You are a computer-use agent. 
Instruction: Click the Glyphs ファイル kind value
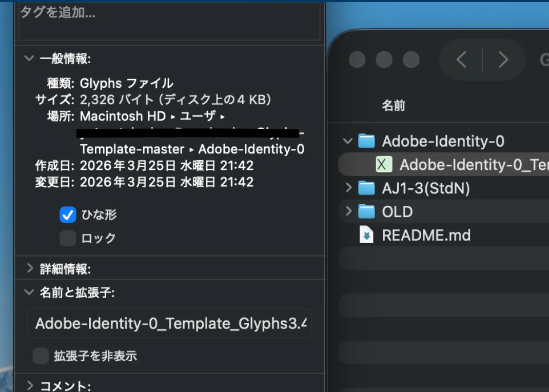pos(126,83)
